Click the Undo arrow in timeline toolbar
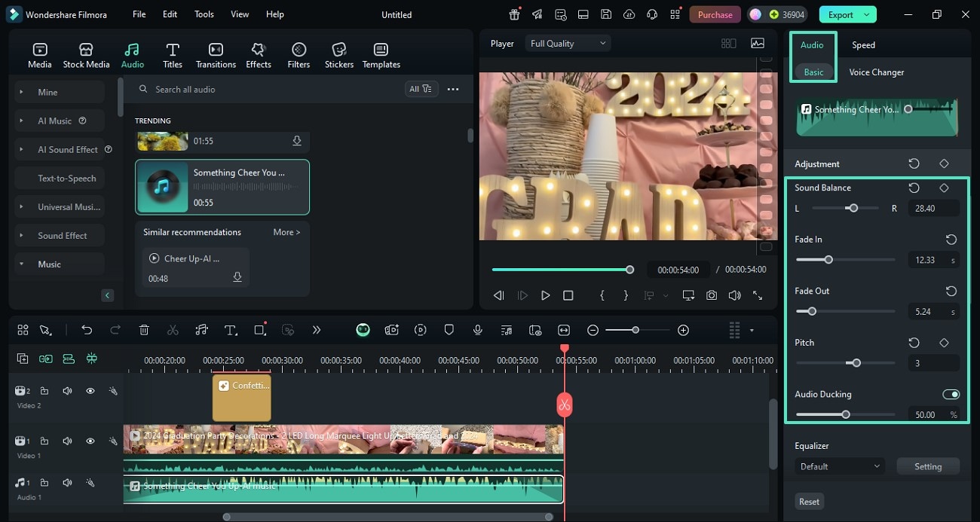This screenshot has height=522, width=980. 87,330
